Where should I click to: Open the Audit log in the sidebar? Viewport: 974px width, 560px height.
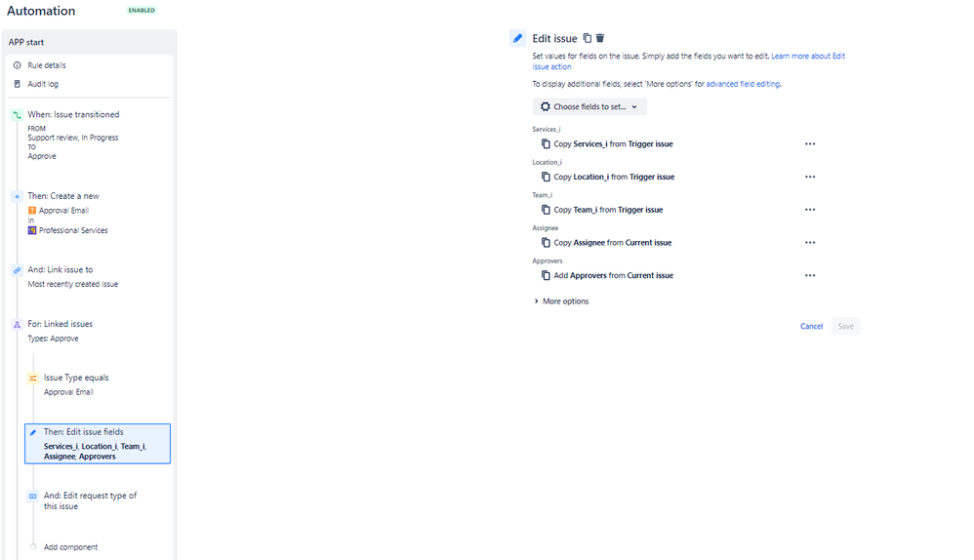[x=43, y=84]
